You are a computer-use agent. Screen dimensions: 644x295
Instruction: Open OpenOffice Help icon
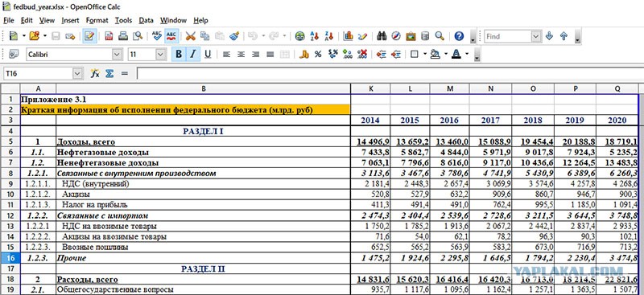point(459,36)
